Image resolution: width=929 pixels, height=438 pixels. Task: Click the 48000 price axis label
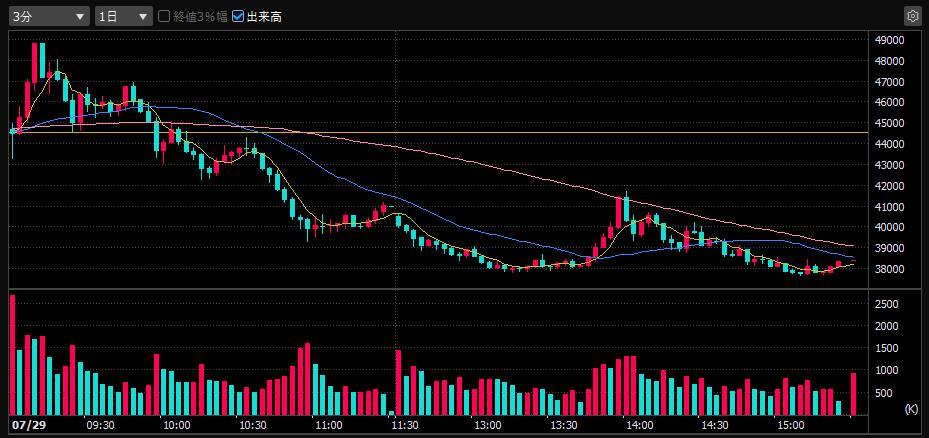pos(889,60)
